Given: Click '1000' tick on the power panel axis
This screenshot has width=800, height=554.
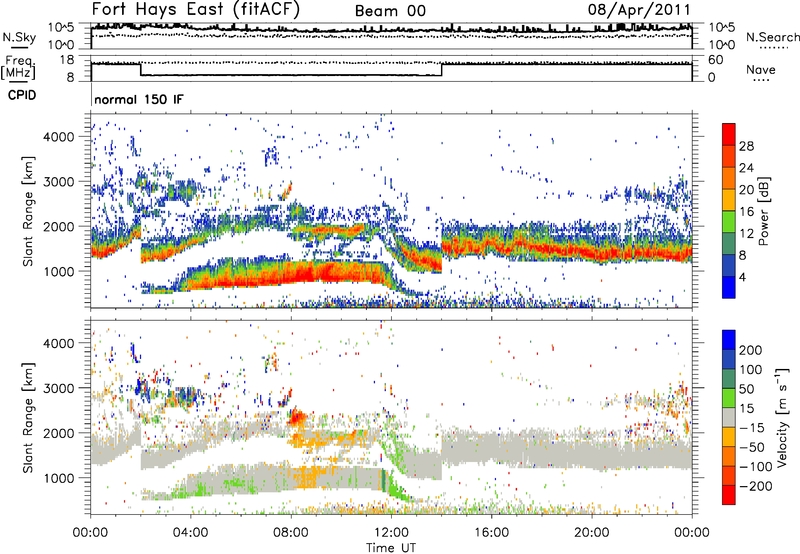Looking at the screenshot, I should [58, 271].
